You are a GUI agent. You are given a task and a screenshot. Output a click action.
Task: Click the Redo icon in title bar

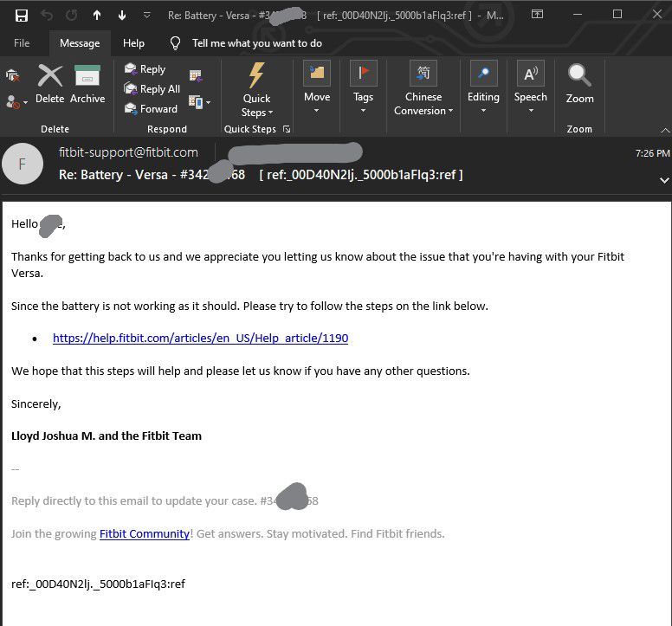72,16
